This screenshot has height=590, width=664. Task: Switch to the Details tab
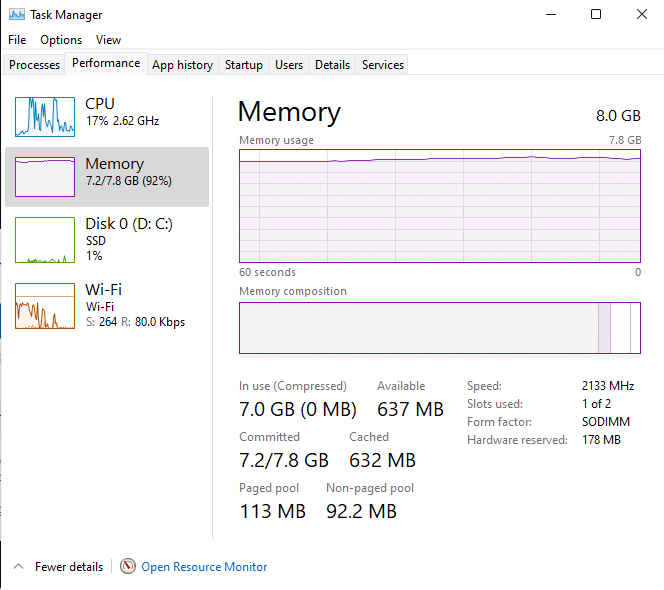pyautogui.click(x=332, y=65)
